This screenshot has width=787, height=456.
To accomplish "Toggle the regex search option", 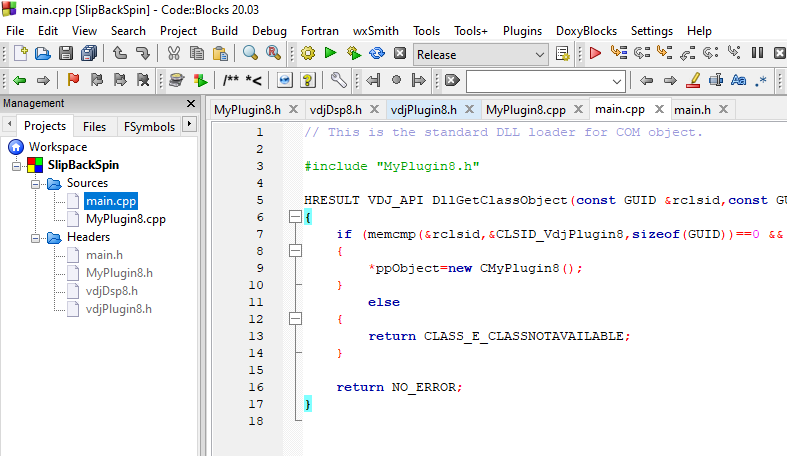I will [762, 80].
